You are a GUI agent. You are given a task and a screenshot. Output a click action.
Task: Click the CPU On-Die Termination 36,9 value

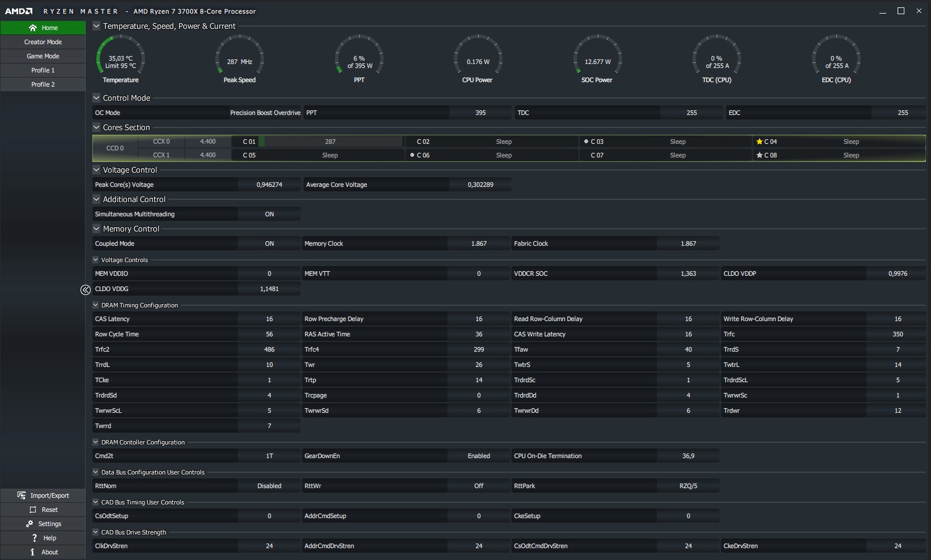tap(688, 456)
